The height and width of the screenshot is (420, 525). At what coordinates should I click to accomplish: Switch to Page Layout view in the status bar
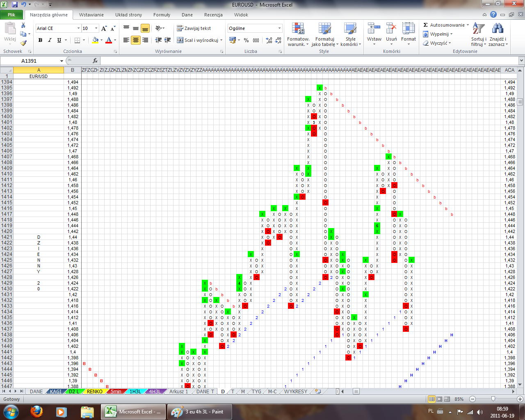(x=439, y=399)
